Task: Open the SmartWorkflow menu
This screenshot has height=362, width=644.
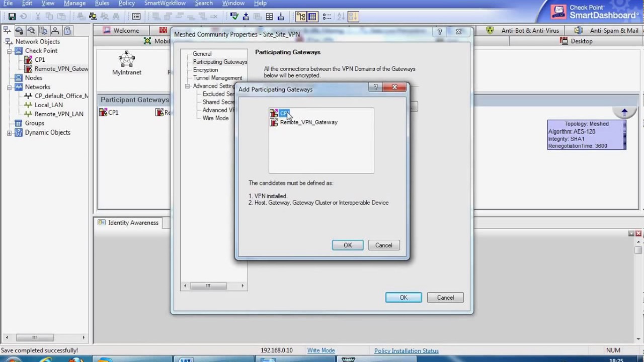Action: click(165, 4)
